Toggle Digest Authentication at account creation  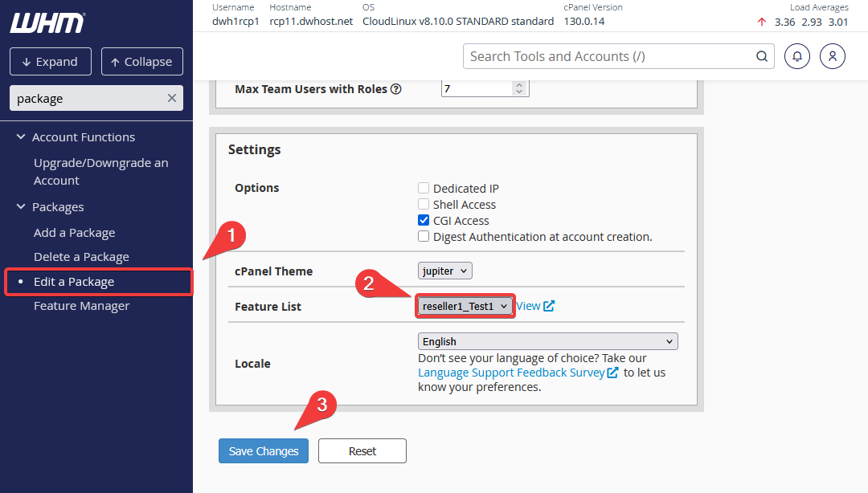pos(424,237)
